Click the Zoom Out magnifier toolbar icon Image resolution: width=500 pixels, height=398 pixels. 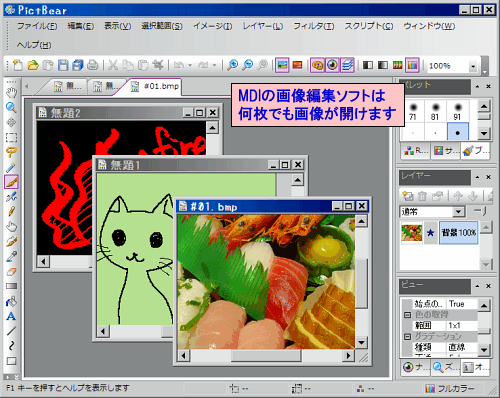[247, 65]
